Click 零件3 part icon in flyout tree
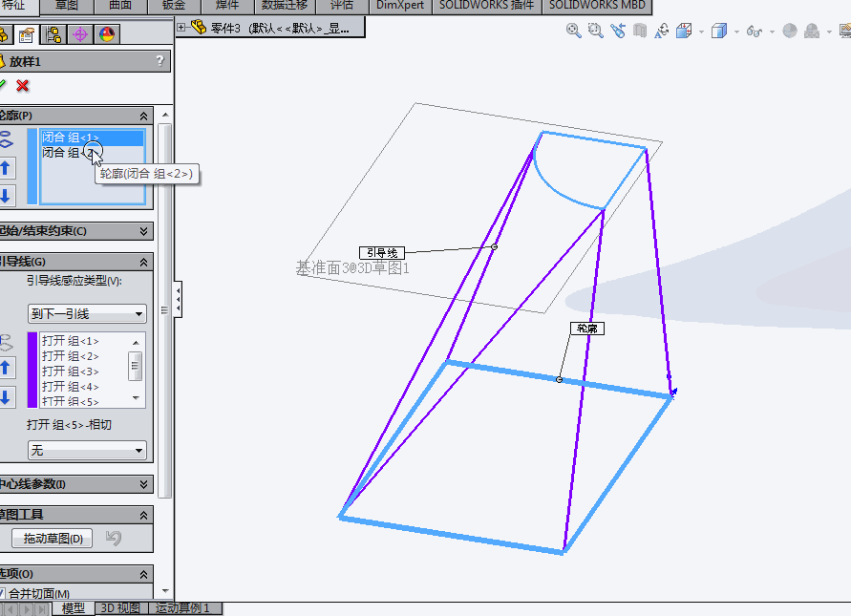Image resolution: width=851 pixels, height=616 pixels. pyautogui.click(x=199, y=27)
